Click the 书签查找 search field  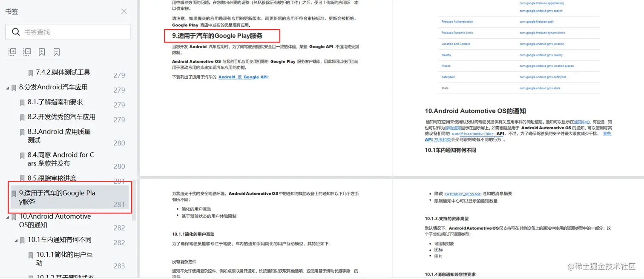tap(68, 32)
